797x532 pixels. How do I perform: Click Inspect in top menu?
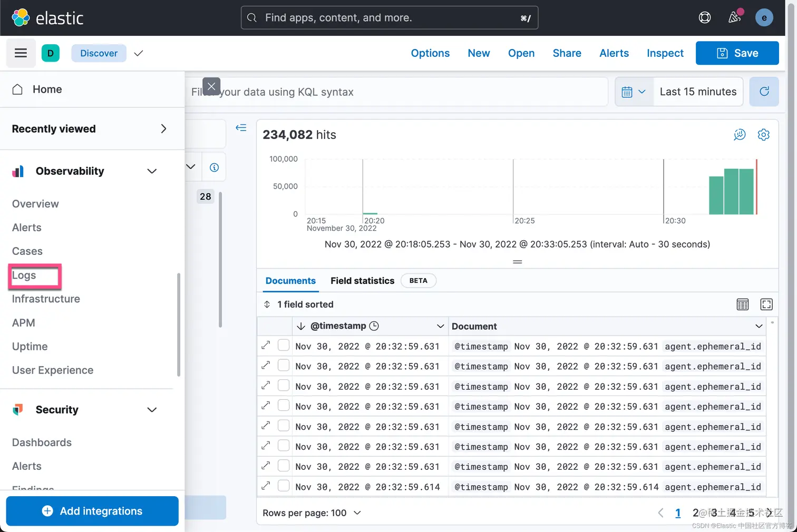(x=665, y=53)
